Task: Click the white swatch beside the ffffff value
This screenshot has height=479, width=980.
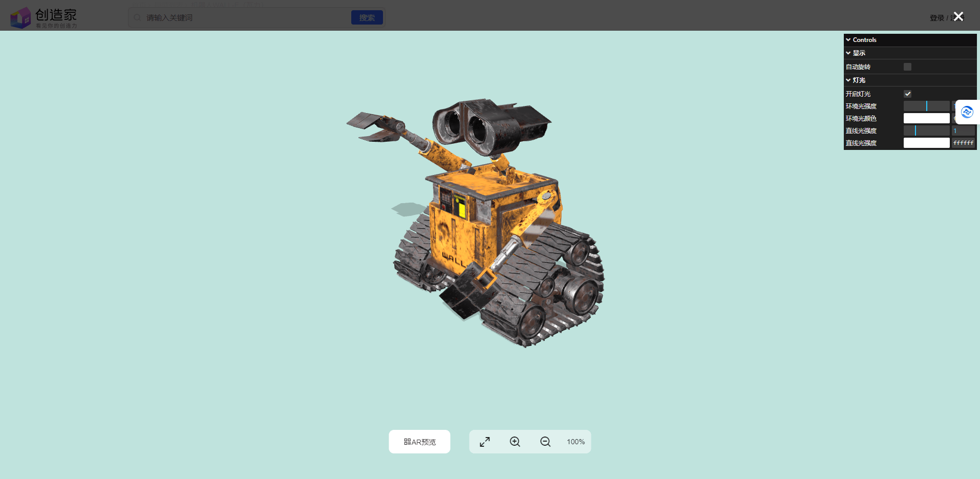Action: point(926,143)
